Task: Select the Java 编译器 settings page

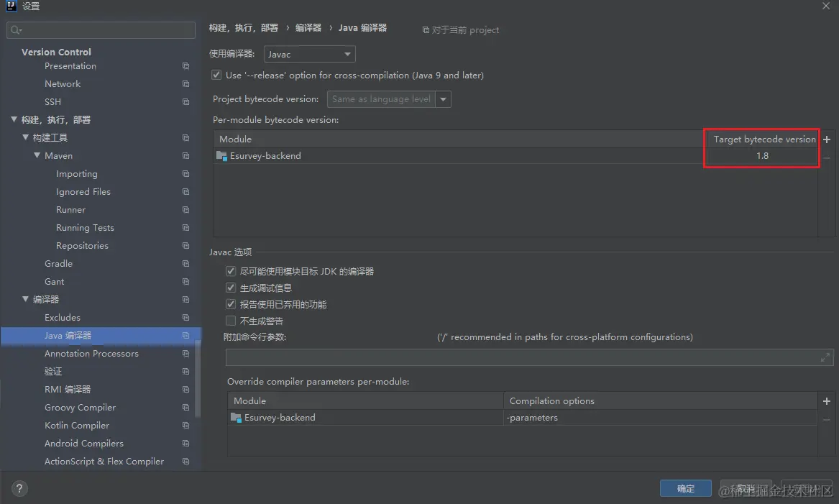Action: [x=101, y=336]
